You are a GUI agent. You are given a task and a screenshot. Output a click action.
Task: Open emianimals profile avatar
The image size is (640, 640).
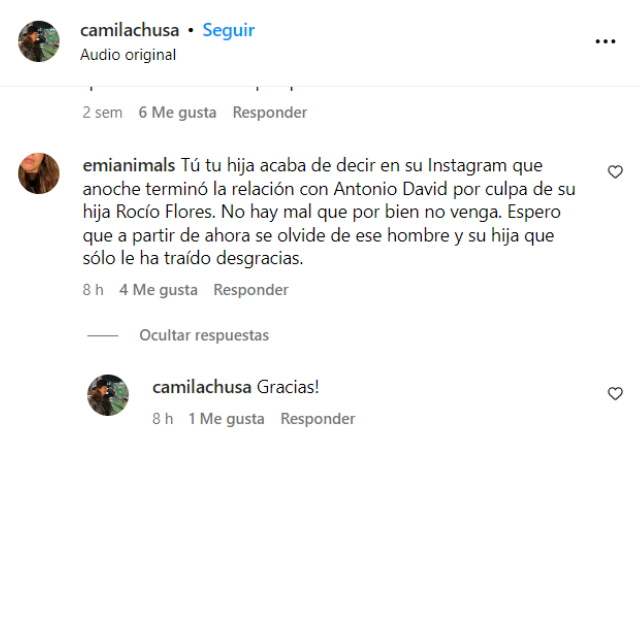coord(39,173)
